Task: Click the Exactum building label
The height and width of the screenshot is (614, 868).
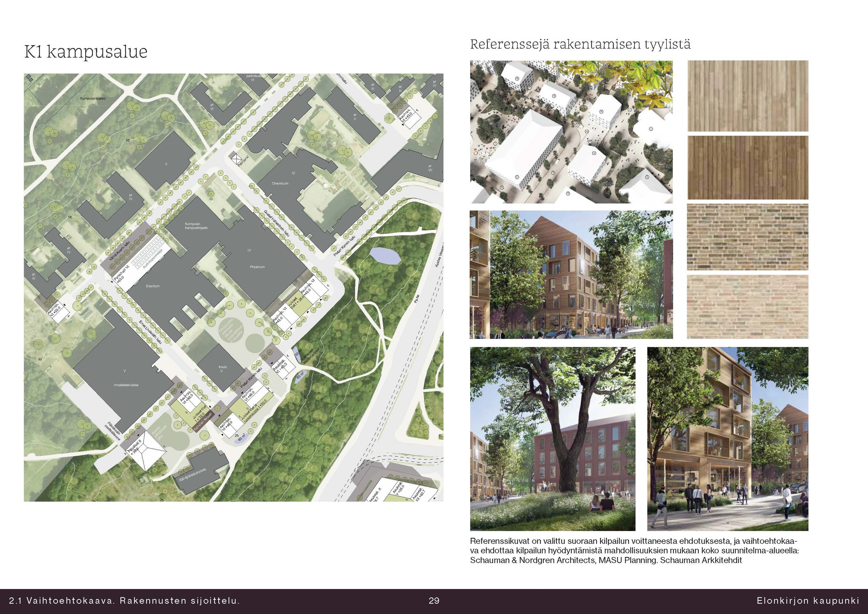Action: [153, 286]
